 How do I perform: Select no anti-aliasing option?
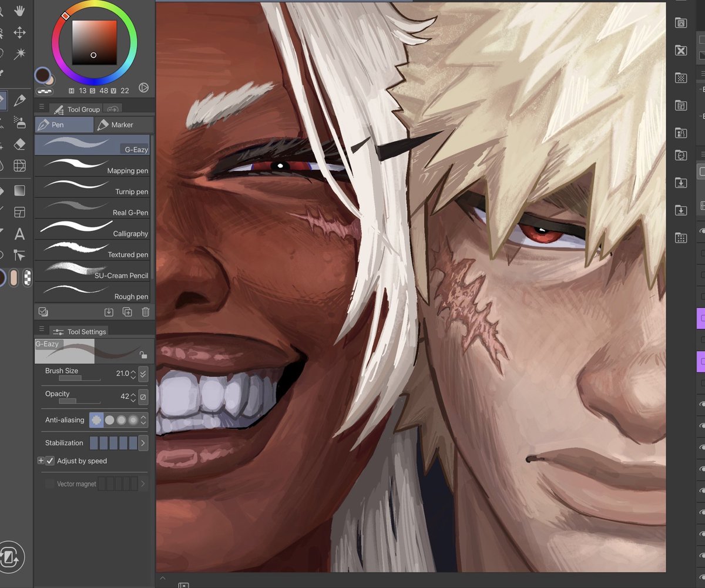click(96, 420)
